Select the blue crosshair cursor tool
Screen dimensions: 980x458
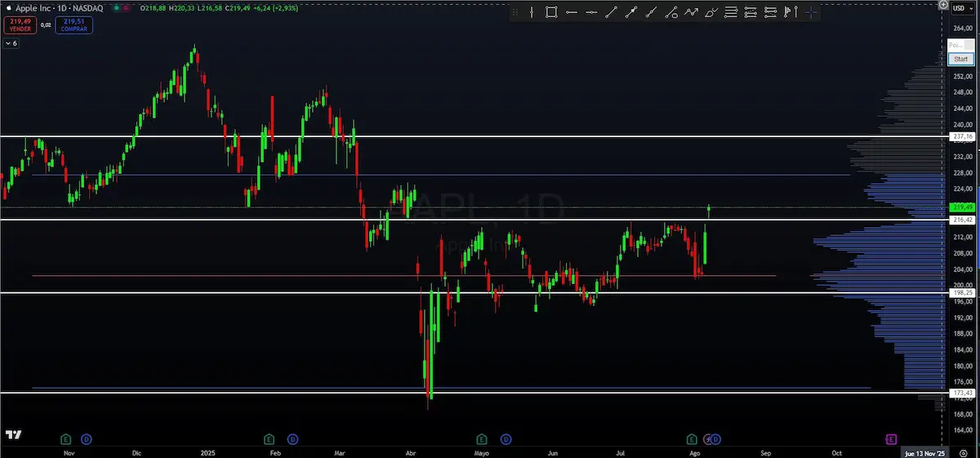pos(810,11)
